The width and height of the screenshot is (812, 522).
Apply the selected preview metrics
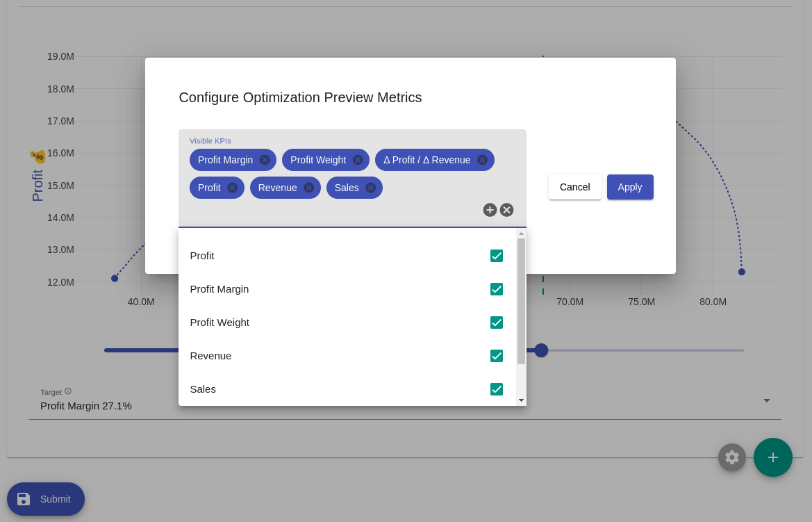click(x=630, y=187)
